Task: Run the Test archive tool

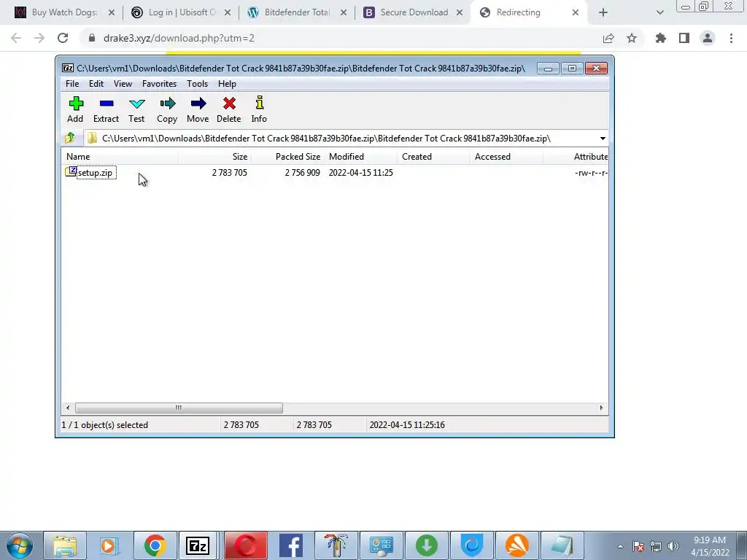Action: coord(136,110)
